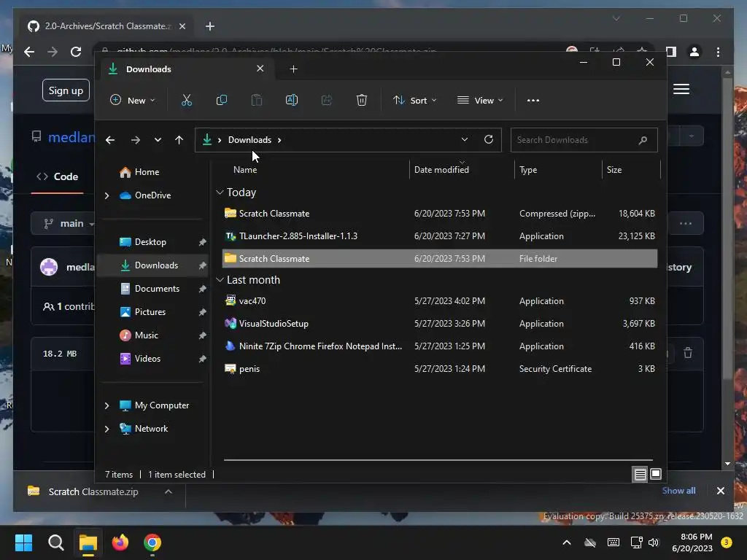Screen dimensions: 747x560
Task: Expand My Computer tree node
Action: click(107, 405)
